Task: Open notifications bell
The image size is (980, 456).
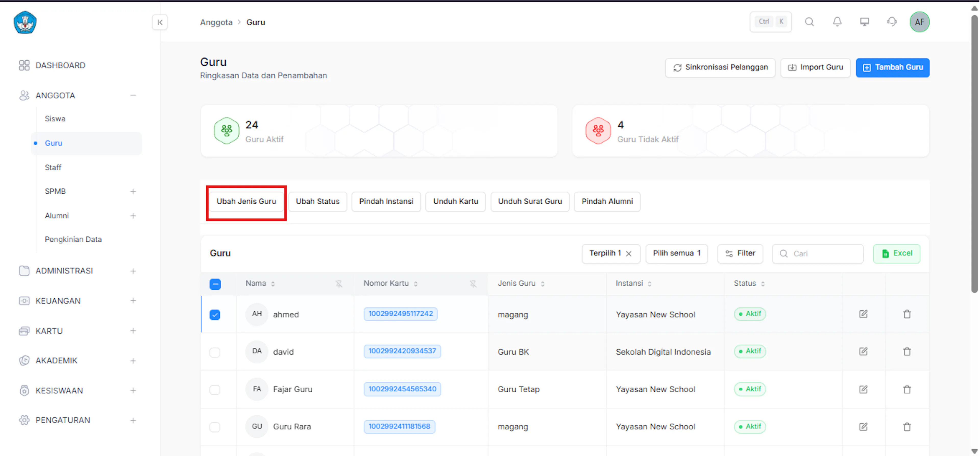Action: (x=837, y=22)
